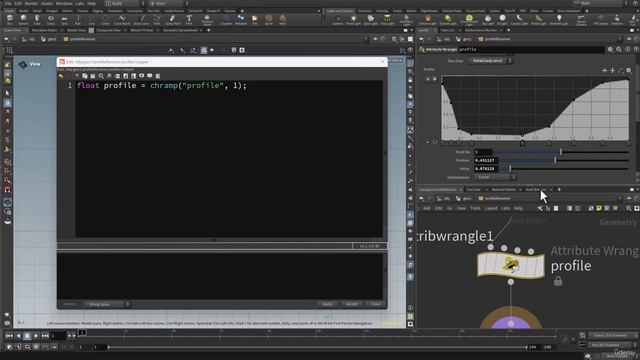Open the editor language dropdown at the dialog bottom

pyautogui.click(x=107, y=304)
